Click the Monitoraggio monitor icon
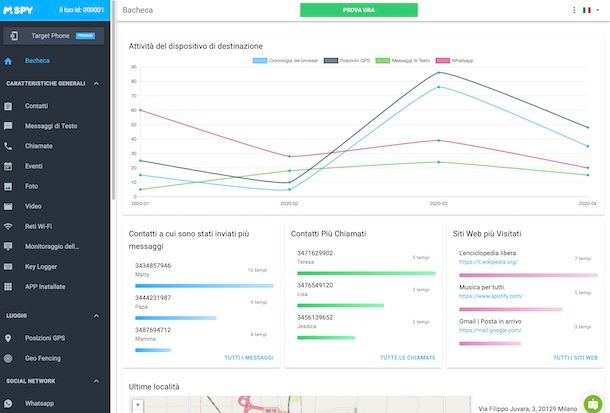Viewport: 610px width, 413px height. 8,247
